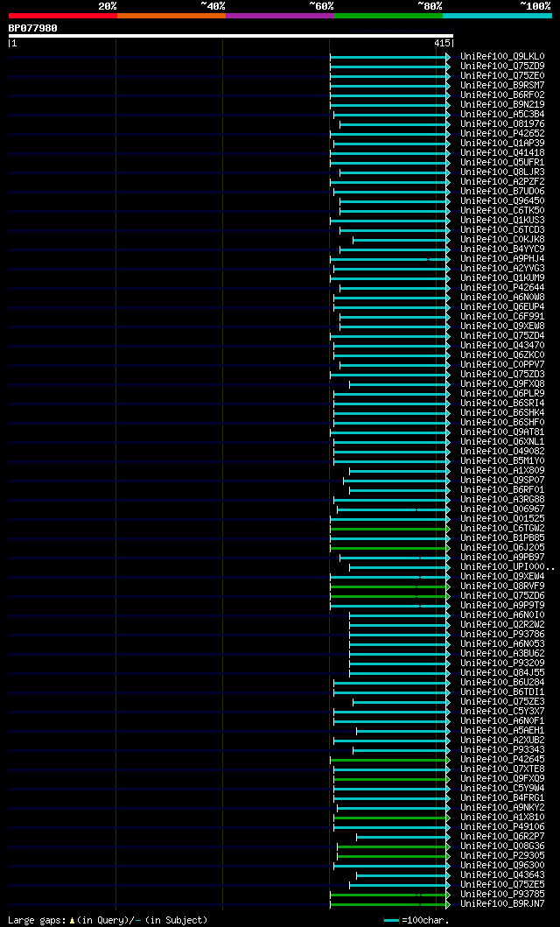Select hit UniRef100_B7UD06
This screenshot has width=560, height=927.
503,192
